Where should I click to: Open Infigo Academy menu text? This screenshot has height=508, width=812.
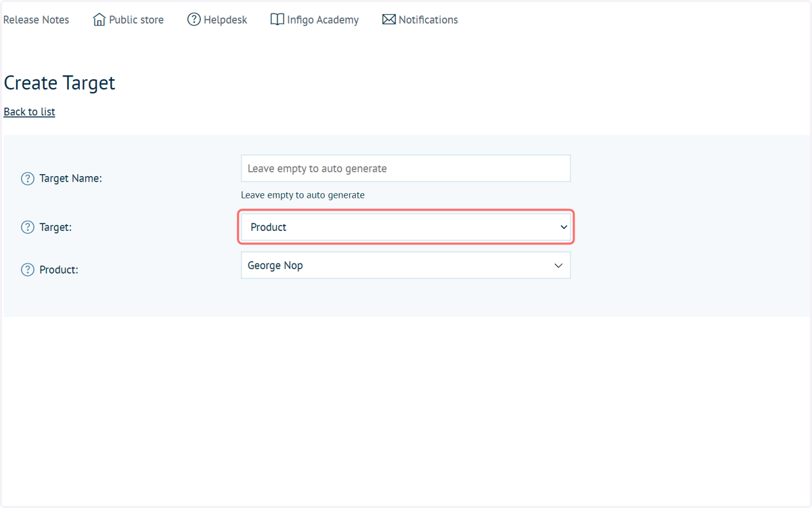(x=323, y=20)
